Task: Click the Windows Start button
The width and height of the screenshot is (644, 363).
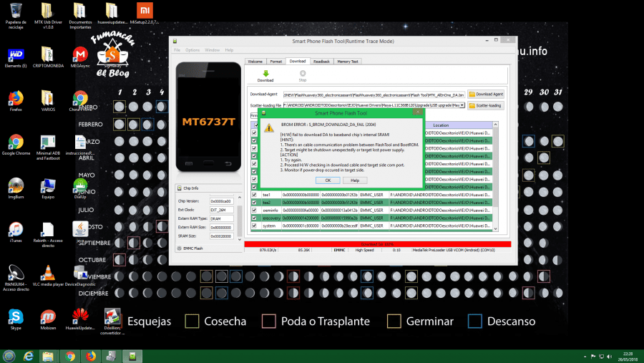Action: coord(9,356)
